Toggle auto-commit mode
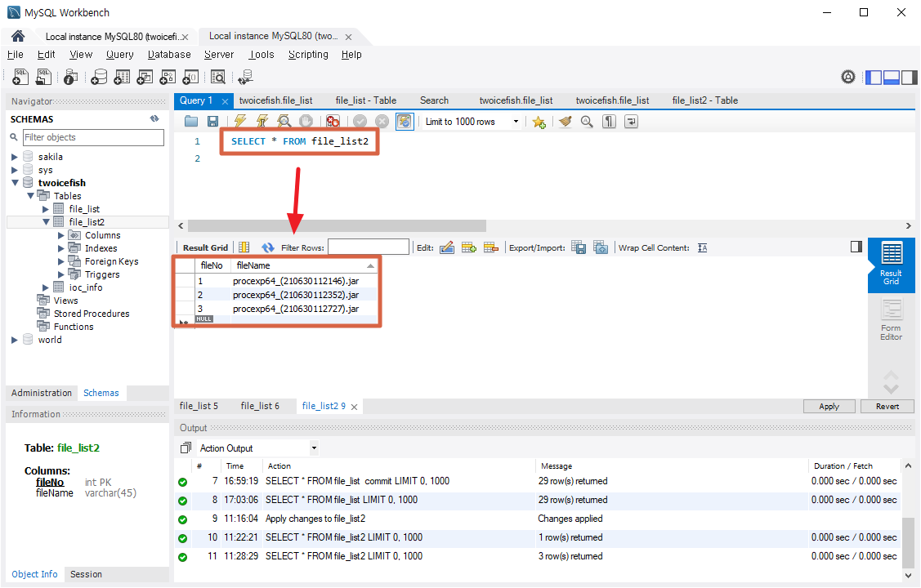The height and width of the screenshot is (588, 921). coord(405,122)
